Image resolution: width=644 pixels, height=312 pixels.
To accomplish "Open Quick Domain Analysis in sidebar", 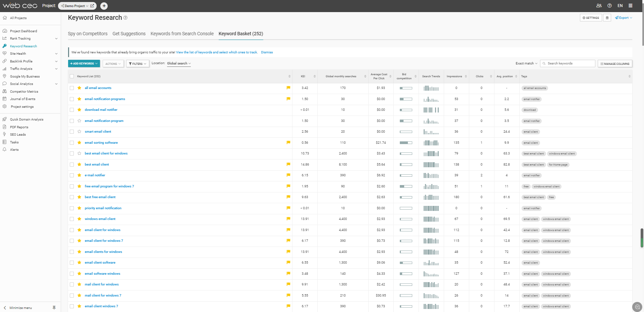I will 26,119.
